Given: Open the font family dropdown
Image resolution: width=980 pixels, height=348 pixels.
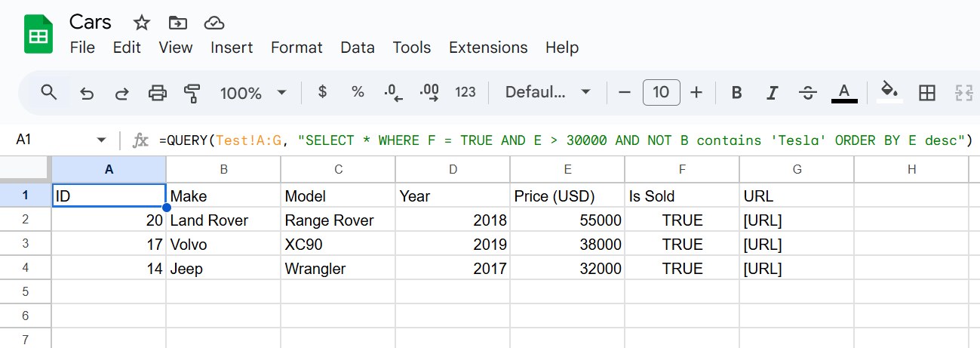Looking at the screenshot, I should [x=548, y=92].
